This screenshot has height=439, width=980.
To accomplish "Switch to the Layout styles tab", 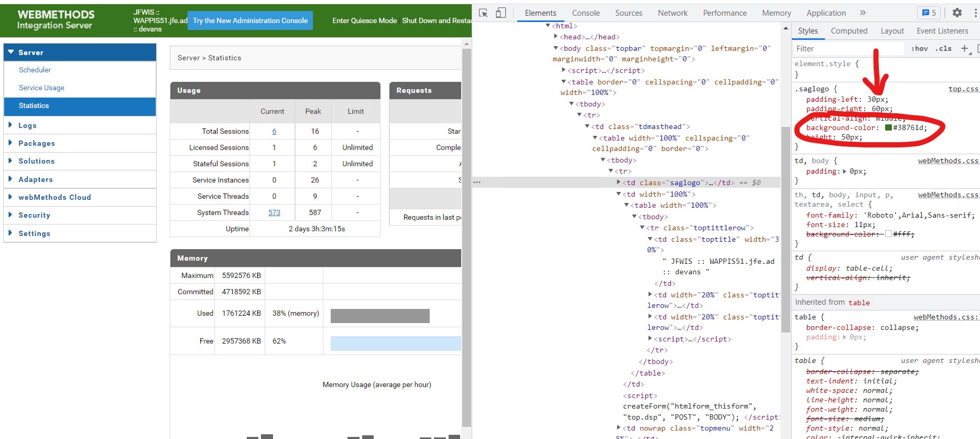I will click(892, 31).
